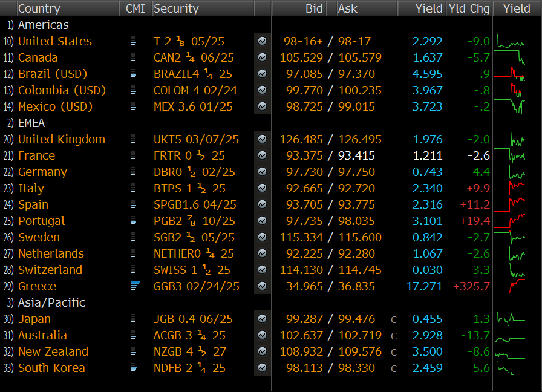Select the EMEA region group
Image resolution: width=542 pixels, height=392 pixels.
(x=31, y=123)
